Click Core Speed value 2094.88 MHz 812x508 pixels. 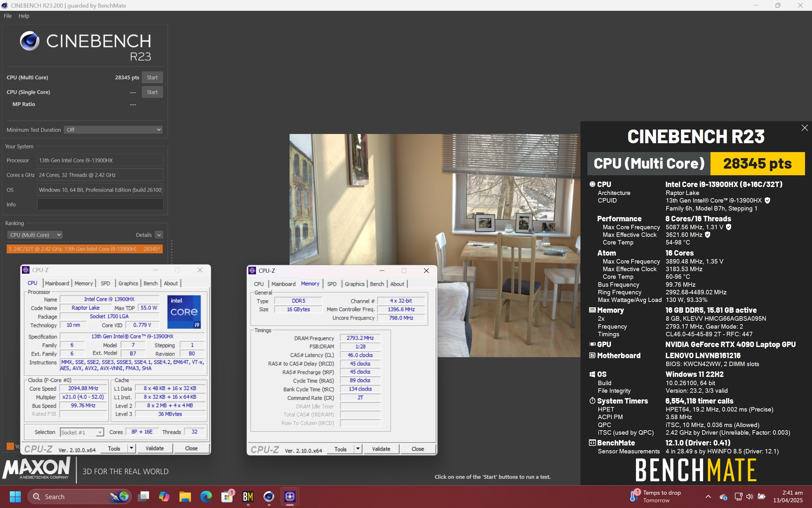(83, 388)
